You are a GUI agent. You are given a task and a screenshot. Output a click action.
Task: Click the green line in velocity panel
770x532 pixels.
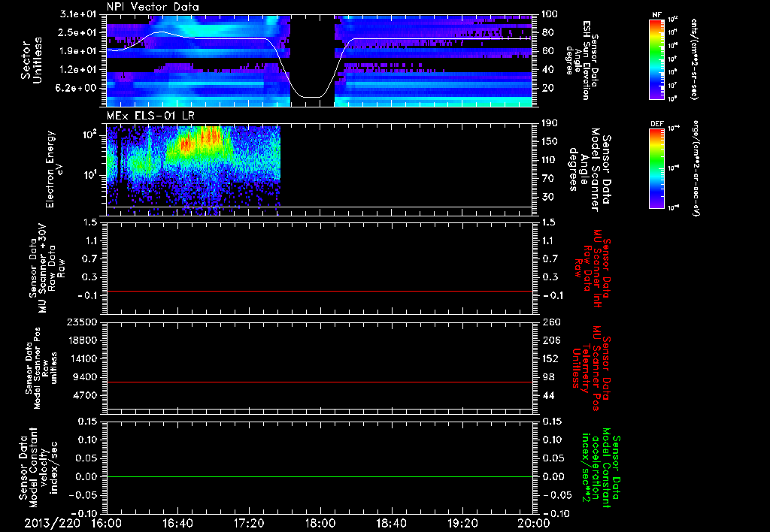coord(320,476)
